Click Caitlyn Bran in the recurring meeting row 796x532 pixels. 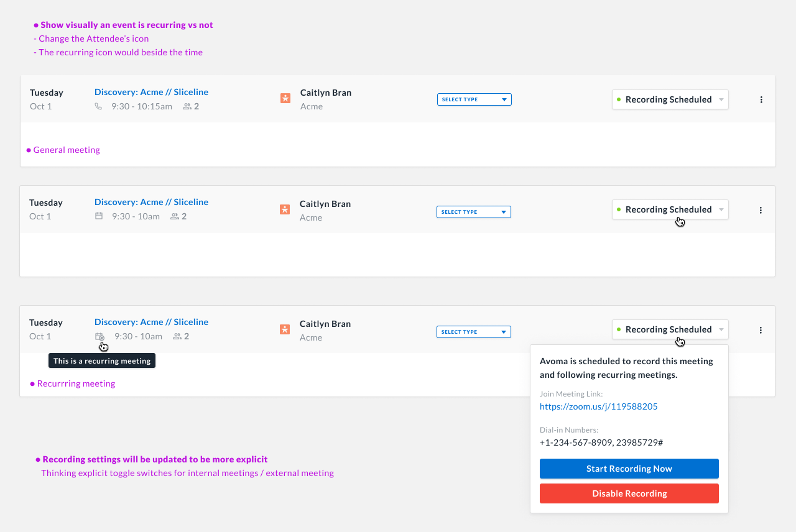coord(325,324)
